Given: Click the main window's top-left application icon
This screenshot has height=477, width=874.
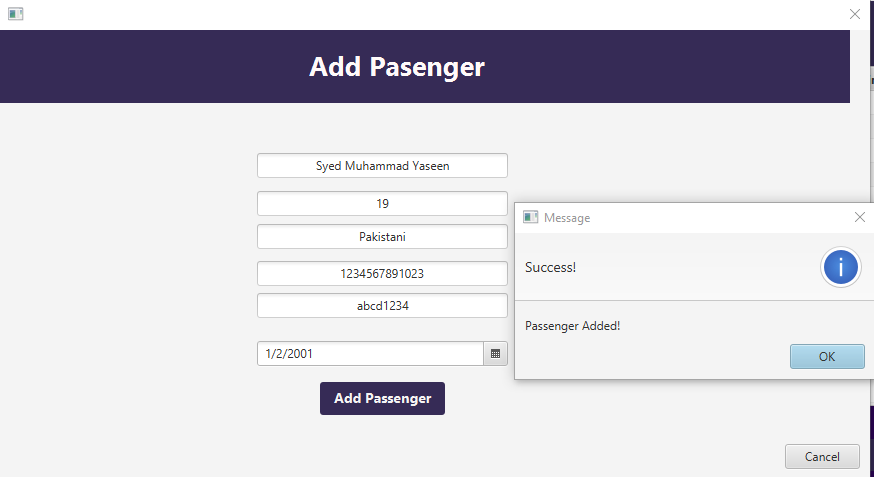Looking at the screenshot, I should (16, 14).
